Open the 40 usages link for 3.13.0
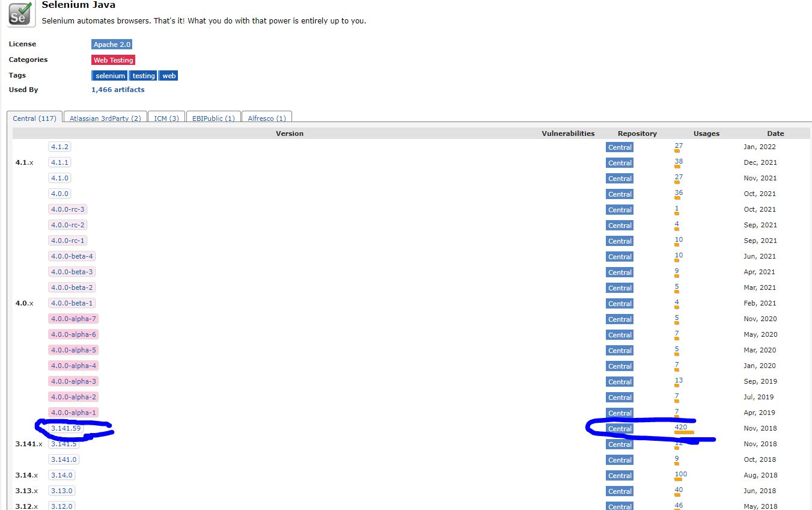Screen dimensions: 812x510 click(679, 490)
